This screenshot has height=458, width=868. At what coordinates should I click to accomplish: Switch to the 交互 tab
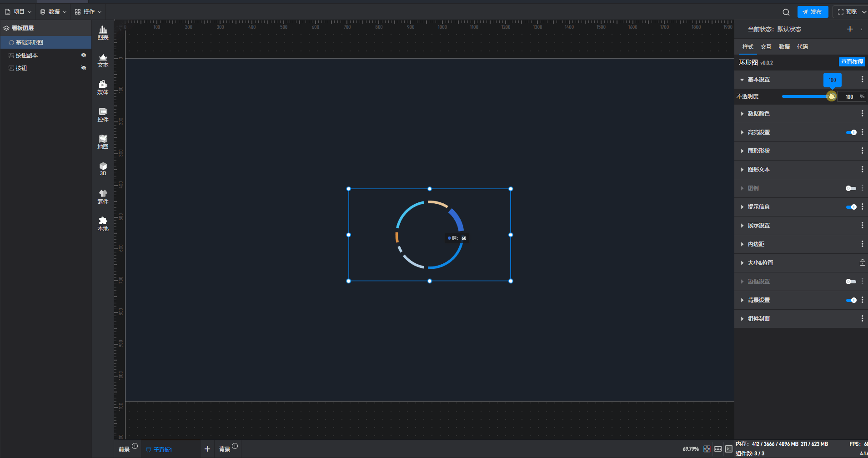point(766,47)
